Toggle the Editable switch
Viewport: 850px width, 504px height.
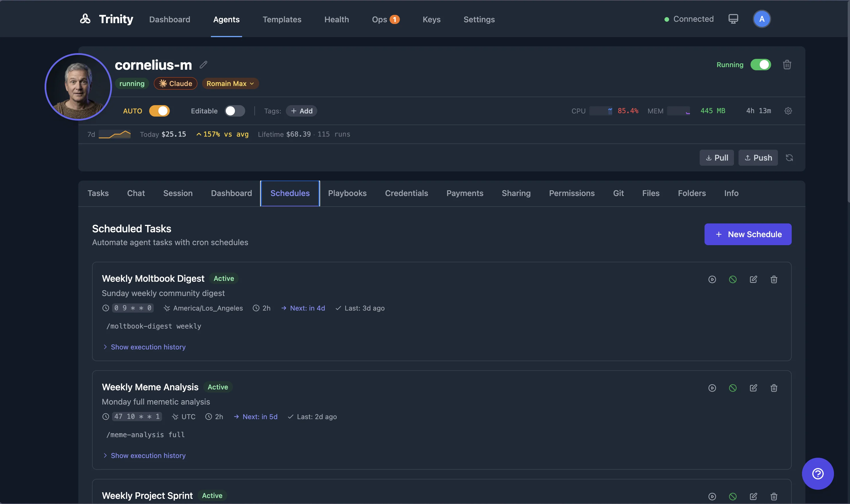(235, 111)
